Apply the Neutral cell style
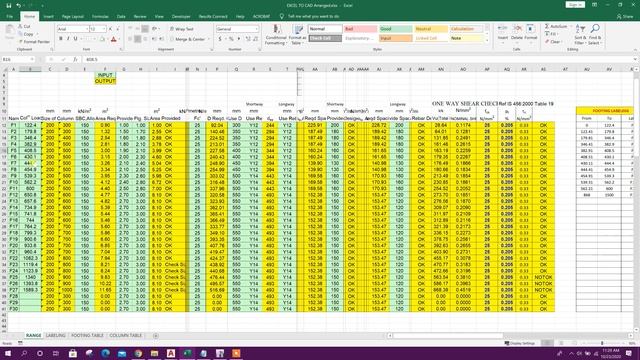The image size is (640, 360). click(431, 29)
